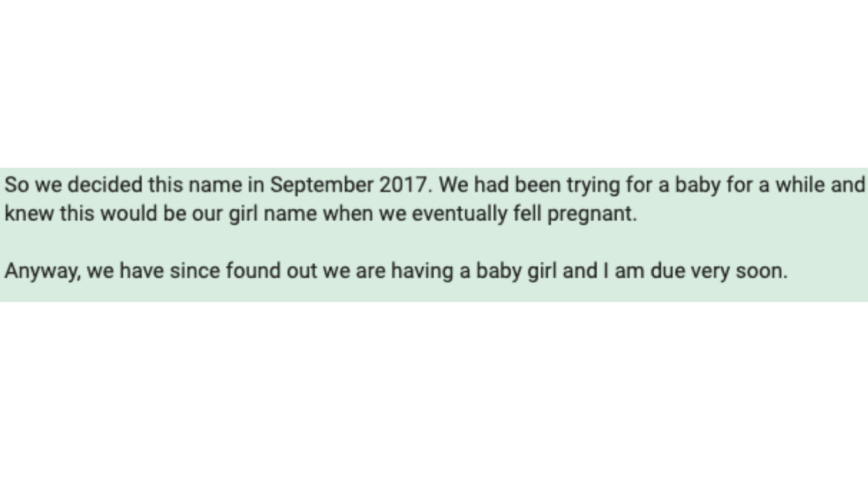868x485 pixels.
Task: Click the word "Anyway" starting the last paragraph
Action: coord(43,271)
